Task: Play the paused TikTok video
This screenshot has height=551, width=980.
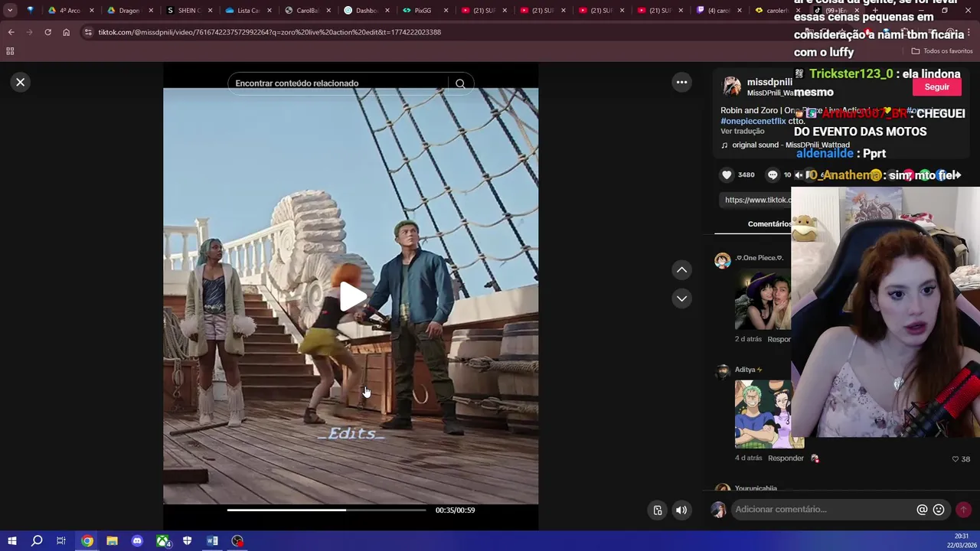Action: click(351, 297)
